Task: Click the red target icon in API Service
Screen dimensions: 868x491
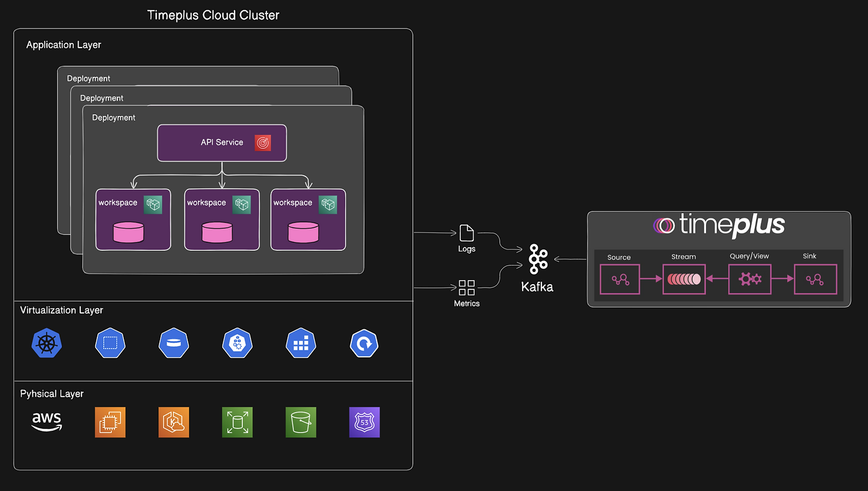Action: coord(263,142)
